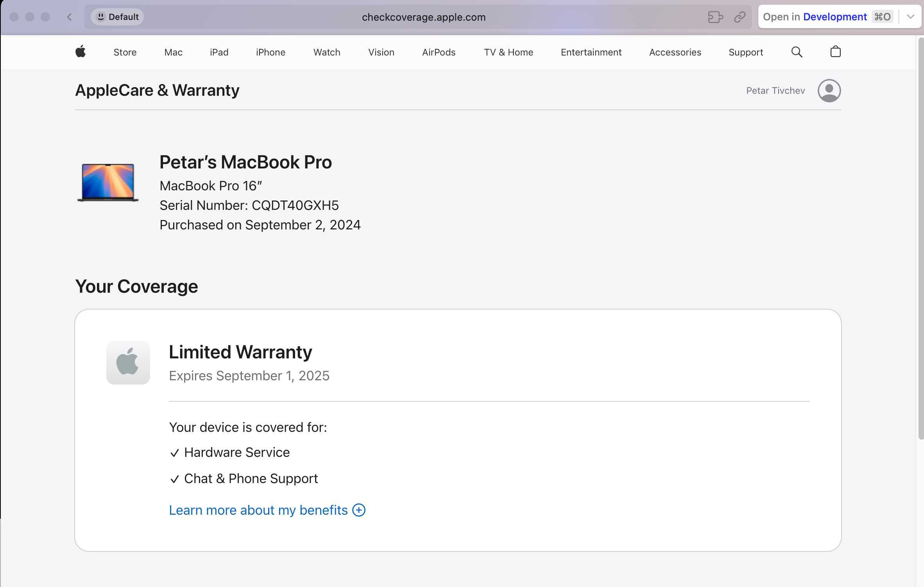Click the Limited Warranty Apple tile icon

click(x=128, y=362)
